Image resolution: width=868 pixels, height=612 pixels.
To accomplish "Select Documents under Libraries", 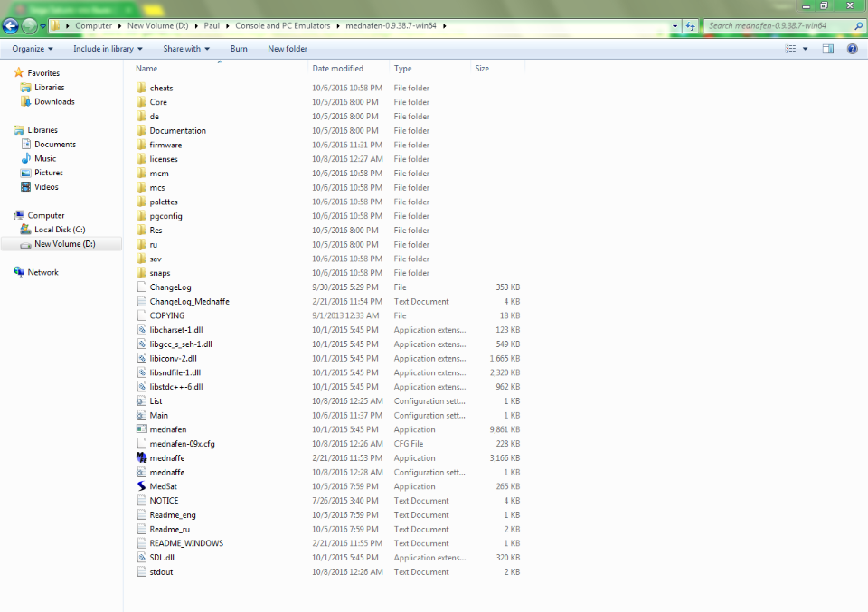I will [55, 145].
